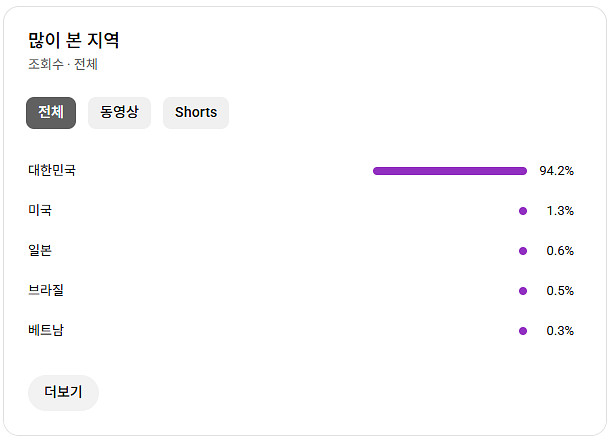Viewport: 611px width, 442px height.
Task: Click the purple bar for 대한민국
Action: pos(449,171)
